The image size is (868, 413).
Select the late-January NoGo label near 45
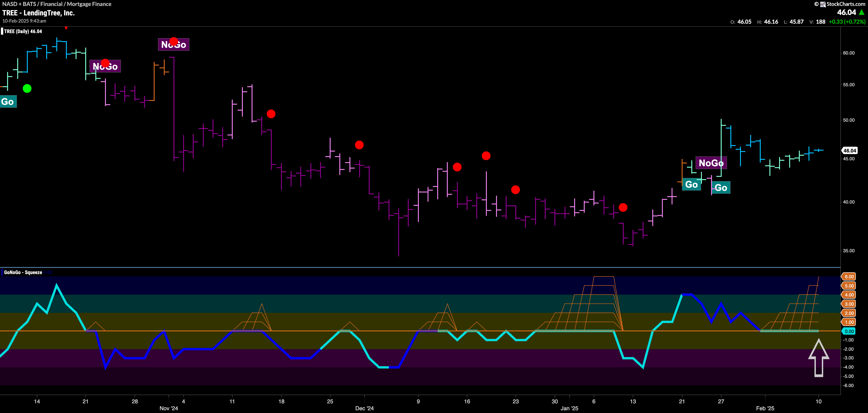click(711, 163)
